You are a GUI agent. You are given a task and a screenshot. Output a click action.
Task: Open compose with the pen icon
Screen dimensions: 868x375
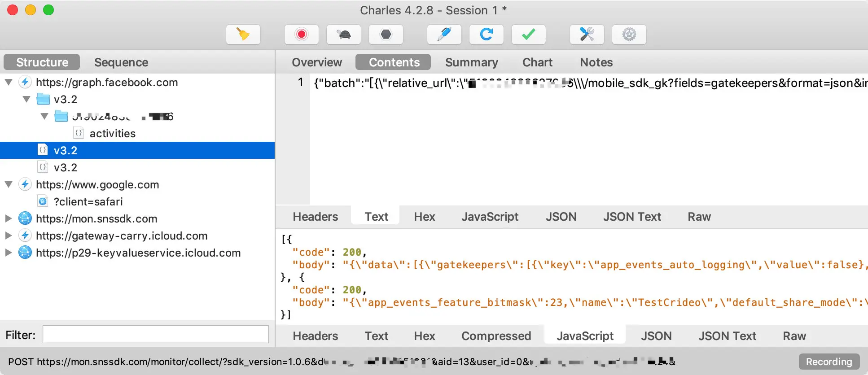444,35
